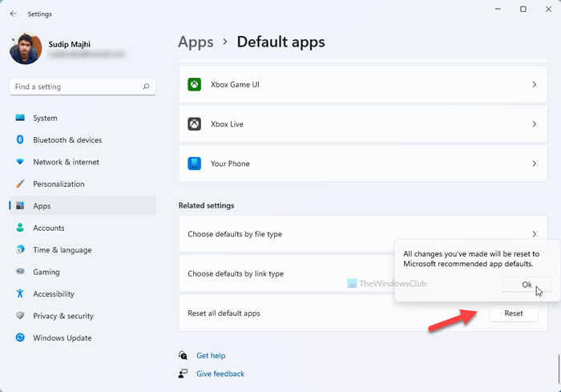Image resolution: width=561 pixels, height=392 pixels.
Task: Click the search magnifier icon
Action: [x=146, y=87]
